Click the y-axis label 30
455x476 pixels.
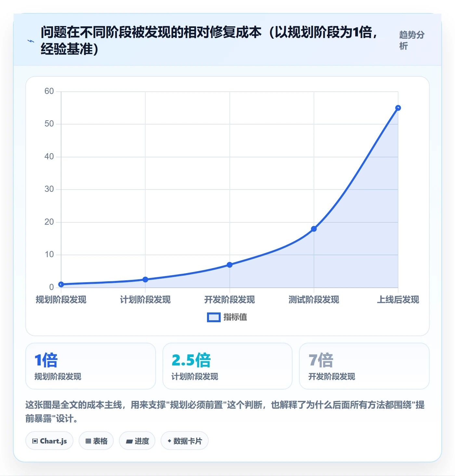[x=49, y=189]
